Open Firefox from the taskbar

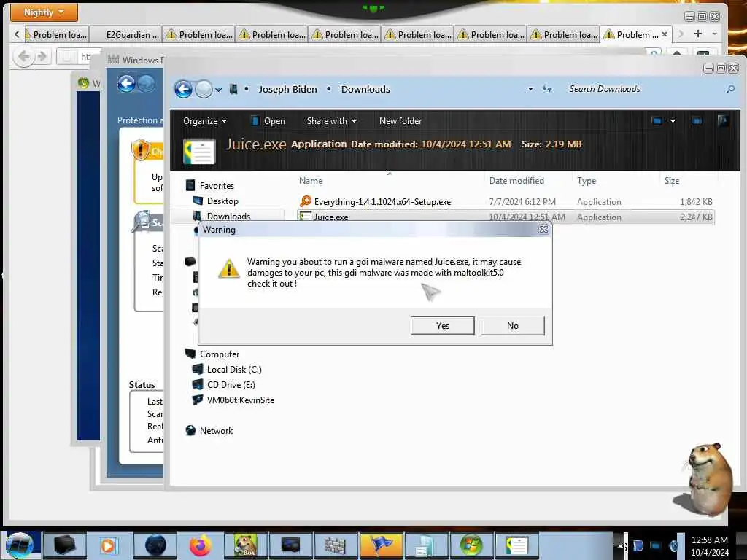[200, 545]
